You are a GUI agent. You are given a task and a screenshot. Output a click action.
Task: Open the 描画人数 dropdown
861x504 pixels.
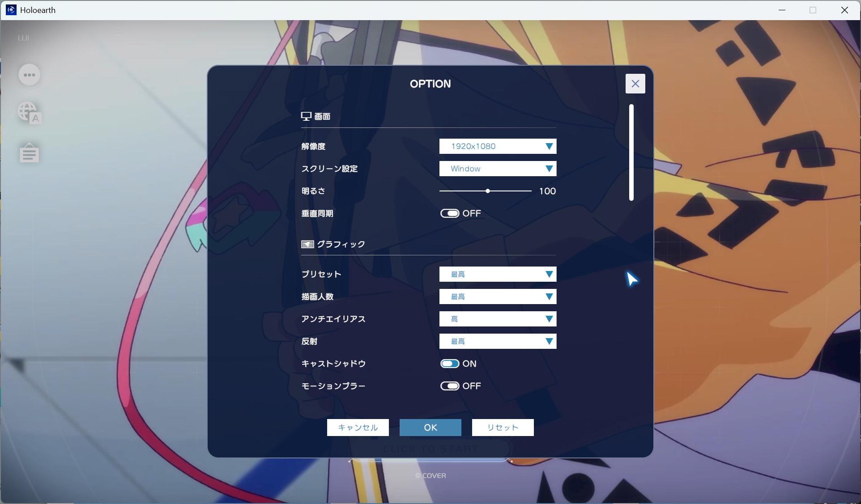click(498, 296)
